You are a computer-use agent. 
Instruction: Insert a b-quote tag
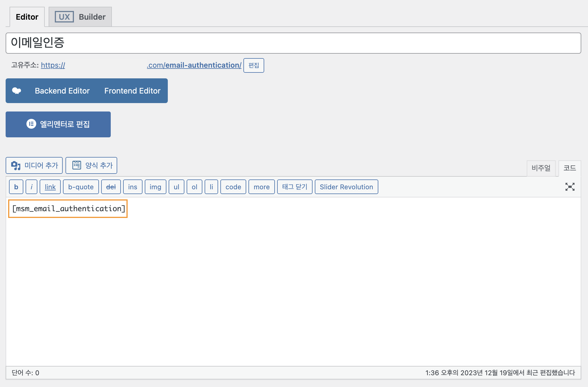point(81,187)
